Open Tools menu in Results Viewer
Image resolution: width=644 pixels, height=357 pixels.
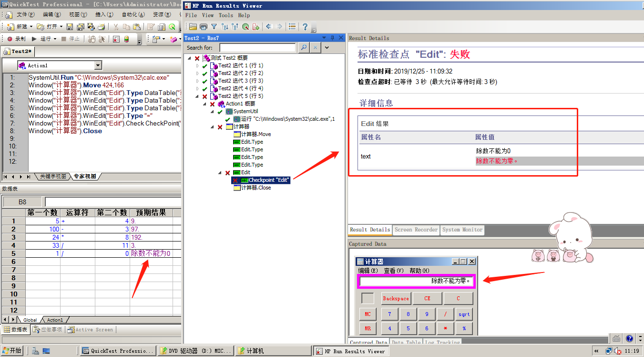(x=226, y=15)
